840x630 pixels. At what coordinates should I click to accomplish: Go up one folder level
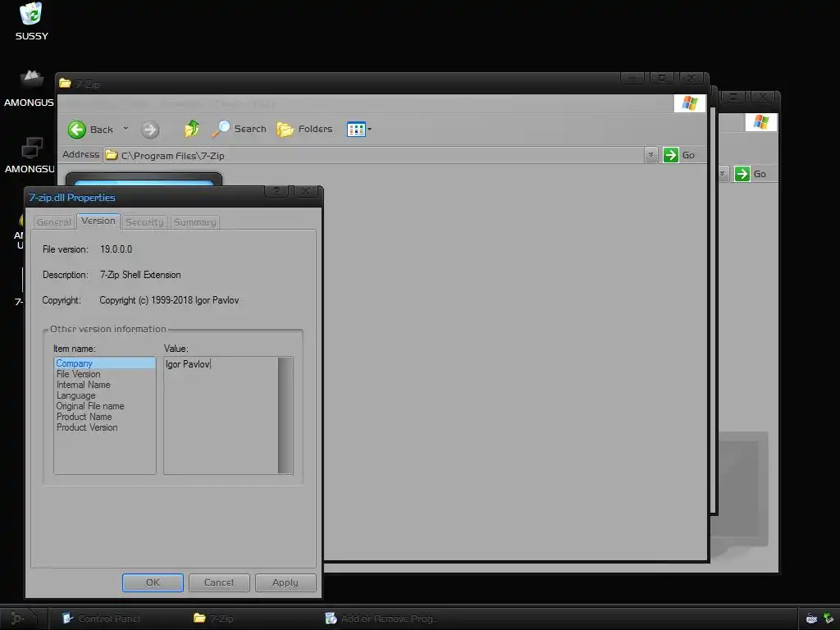[192, 129]
